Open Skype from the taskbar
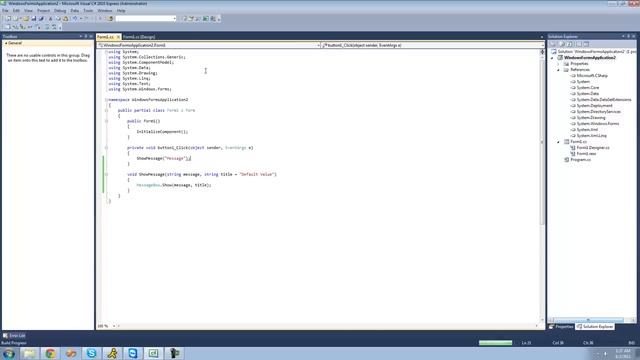 91,353
